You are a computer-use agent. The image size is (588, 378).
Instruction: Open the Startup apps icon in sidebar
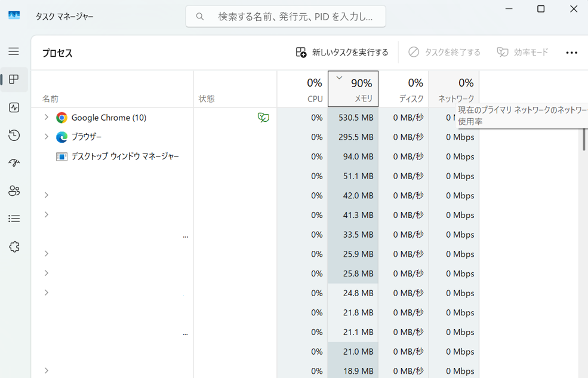click(x=14, y=163)
